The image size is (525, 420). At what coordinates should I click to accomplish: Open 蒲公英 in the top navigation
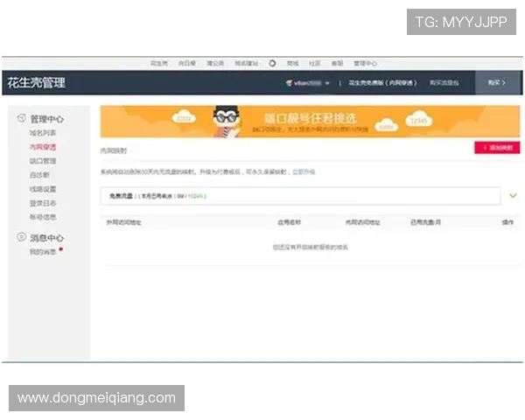[x=215, y=63]
